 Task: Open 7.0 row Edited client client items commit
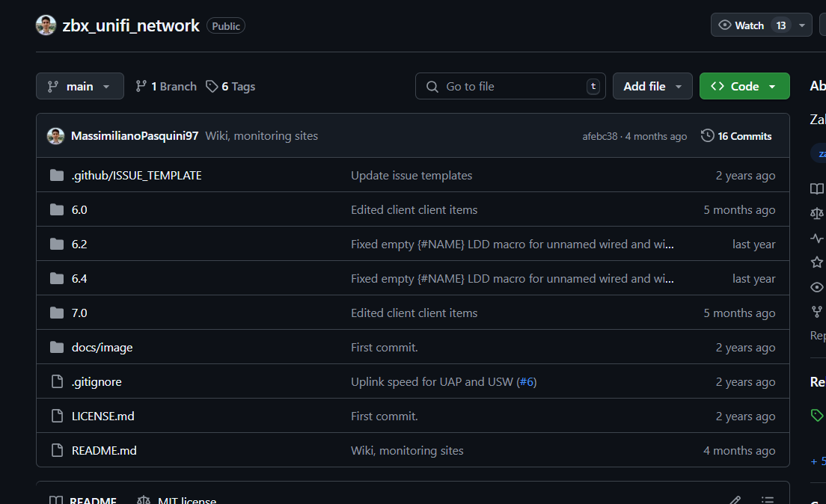pyautogui.click(x=414, y=313)
